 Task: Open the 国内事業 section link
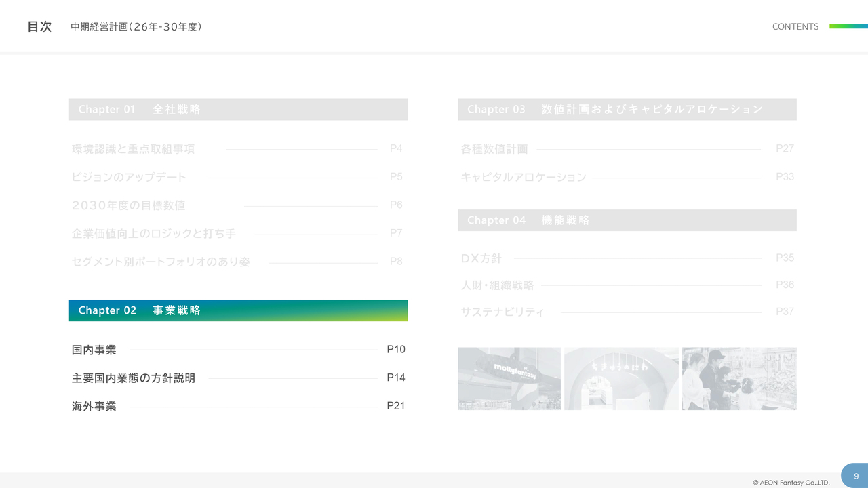point(94,350)
